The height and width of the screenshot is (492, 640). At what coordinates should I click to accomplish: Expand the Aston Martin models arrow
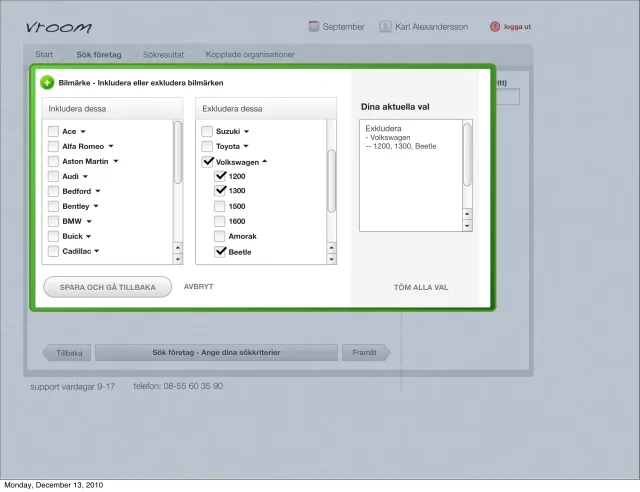(x=116, y=161)
